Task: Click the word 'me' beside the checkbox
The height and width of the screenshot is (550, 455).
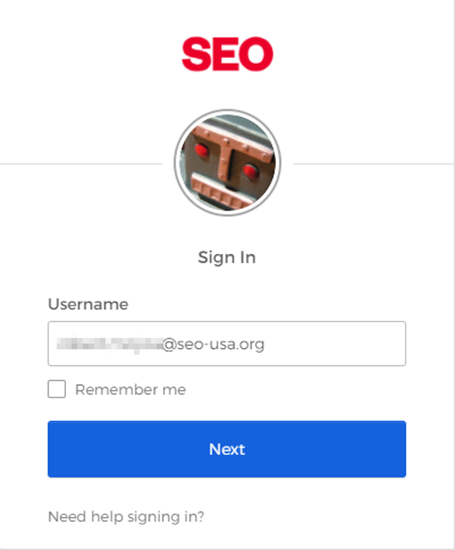Action: click(174, 390)
